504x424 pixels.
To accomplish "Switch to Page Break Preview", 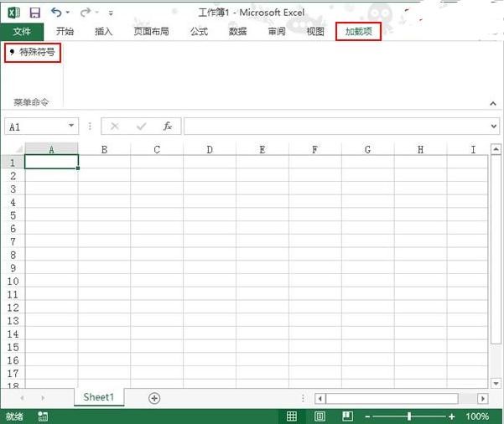I will tap(347, 416).
